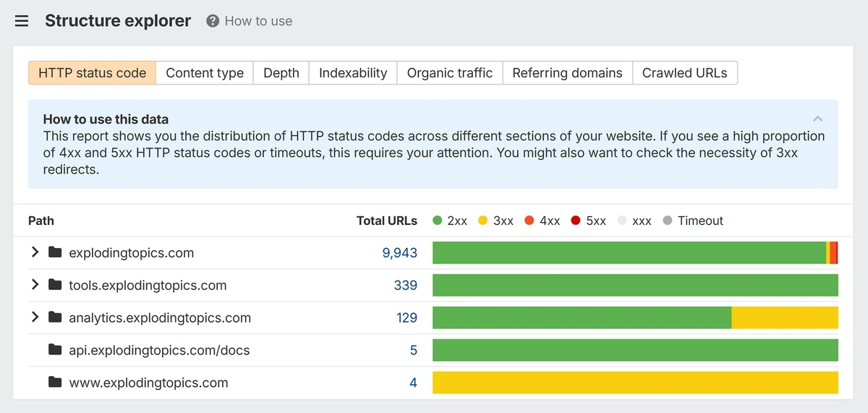The image size is (868, 413).
Task: Click the green bar for api.explodingtopics.com/docs
Action: click(635, 350)
